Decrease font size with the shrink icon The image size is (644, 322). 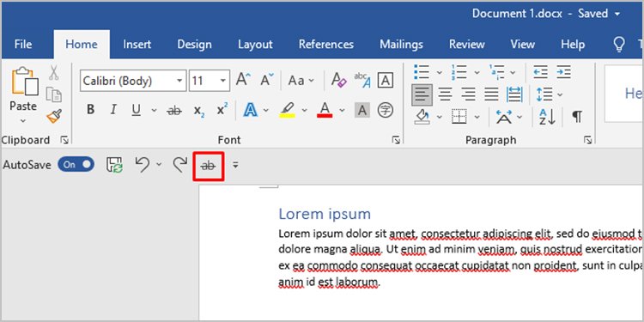[267, 79]
